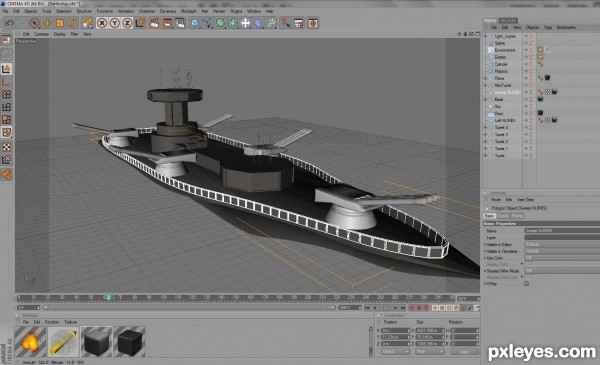Open the File menu in main menu bar
The width and height of the screenshot is (600, 365).
point(5,11)
